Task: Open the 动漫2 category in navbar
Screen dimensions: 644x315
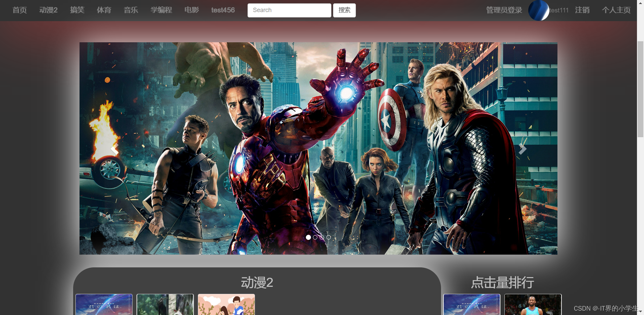Action: (x=48, y=10)
